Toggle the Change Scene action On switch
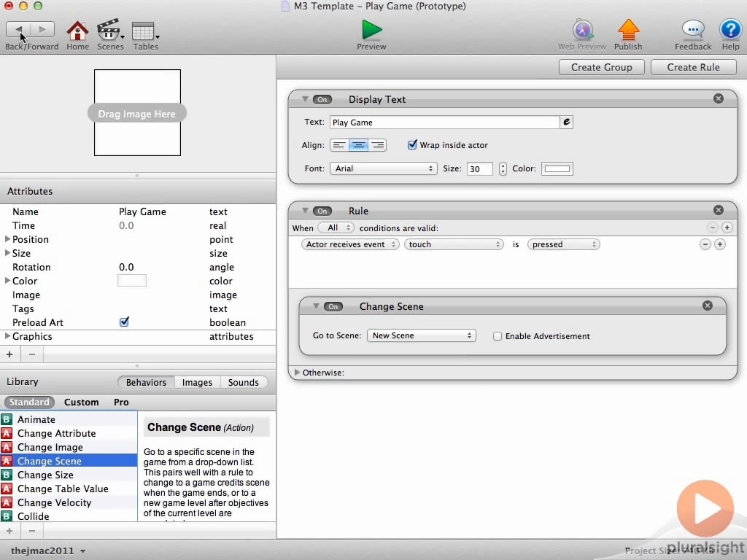 click(x=333, y=307)
